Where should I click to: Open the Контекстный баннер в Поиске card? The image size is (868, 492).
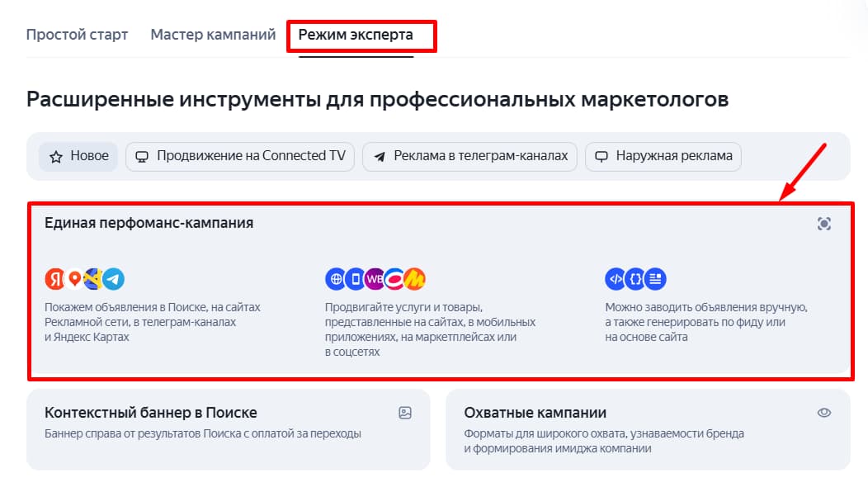click(x=151, y=413)
